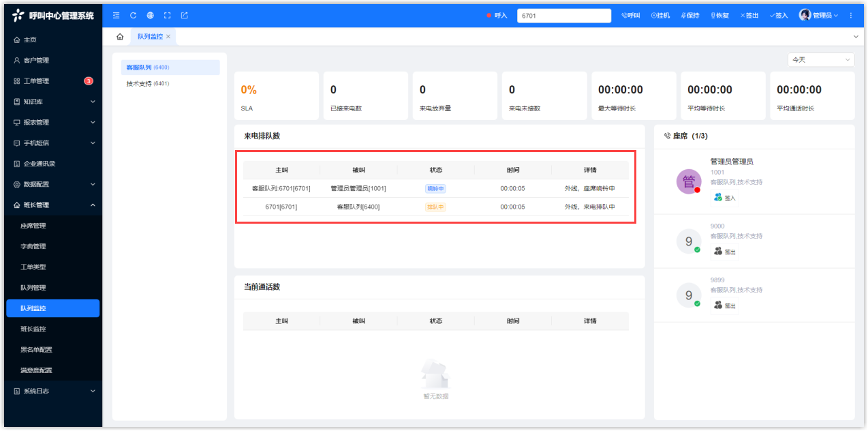Click the 挂机 hang-up button
This screenshot has width=868, height=431.
pos(660,15)
